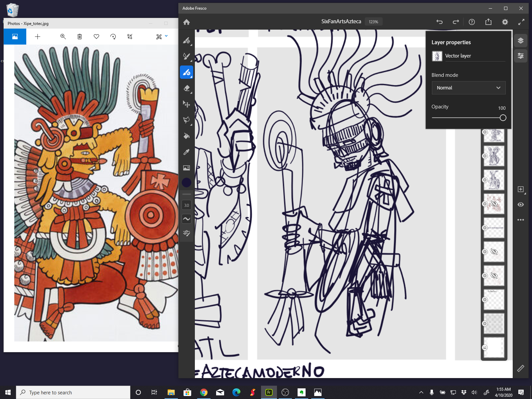Open Google Chrome from taskbar
This screenshot has height=399, width=532.
point(204,392)
